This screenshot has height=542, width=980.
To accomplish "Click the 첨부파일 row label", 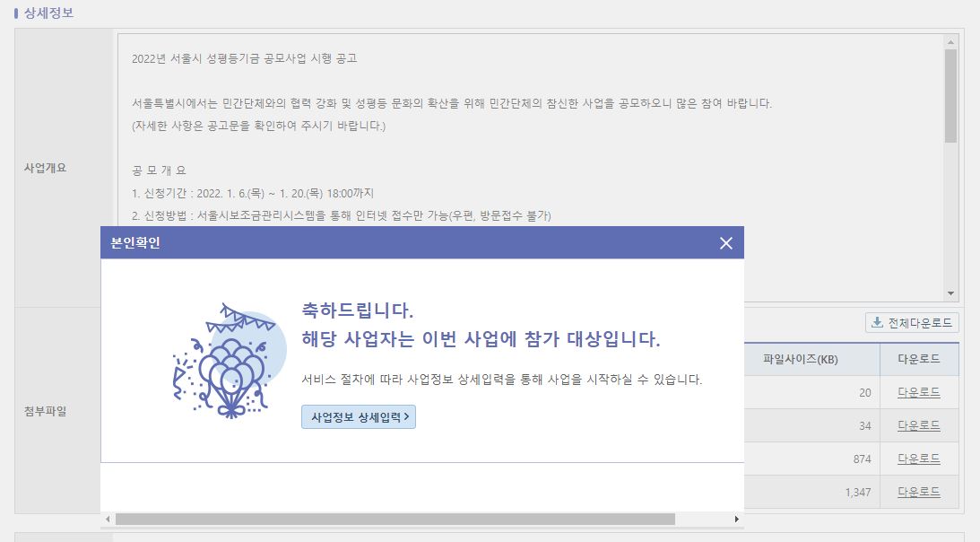I will [45, 411].
